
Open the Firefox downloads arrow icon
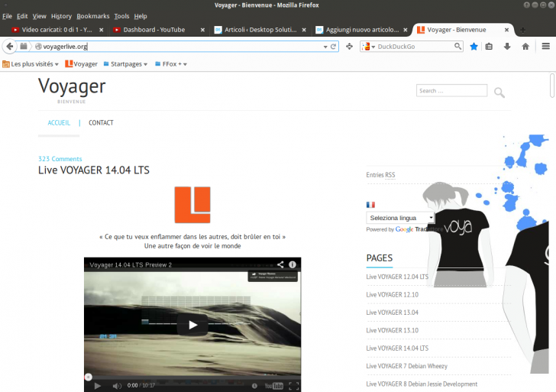click(507, 47)
